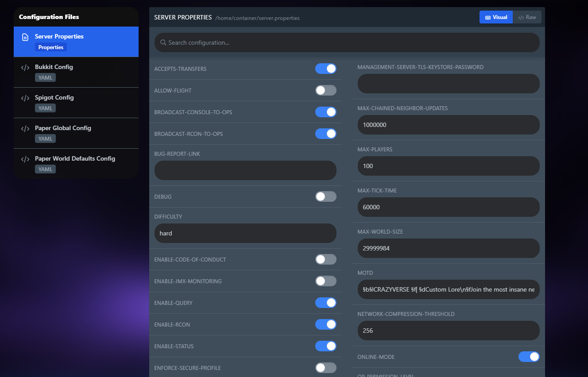Turn on the DEBUG toggle
This screenshot has width=588, height=377.
point(326,196)
